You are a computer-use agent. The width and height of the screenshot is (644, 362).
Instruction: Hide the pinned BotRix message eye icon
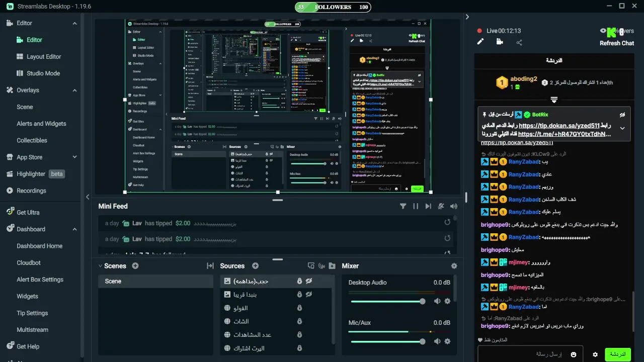[622, 115]
